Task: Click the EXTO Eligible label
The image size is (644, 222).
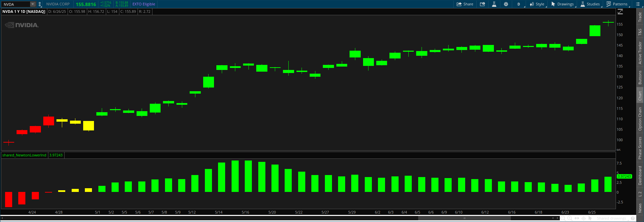Action: [x=144, y=4]
